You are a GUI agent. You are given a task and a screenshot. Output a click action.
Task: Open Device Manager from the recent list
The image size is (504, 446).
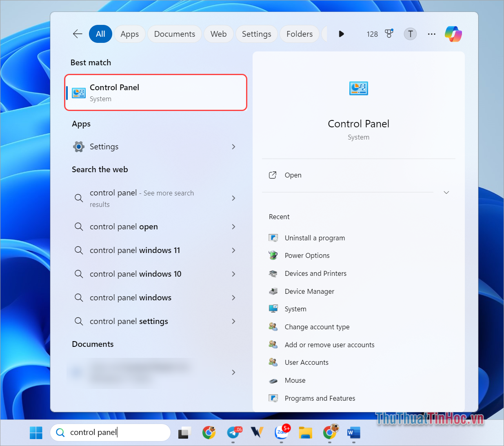[309, 291]
